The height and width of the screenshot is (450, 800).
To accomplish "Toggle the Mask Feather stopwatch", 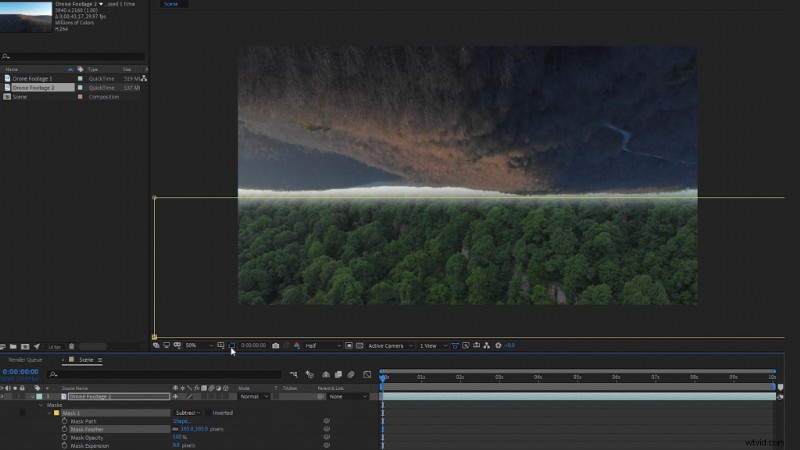I will coord(64,429).
